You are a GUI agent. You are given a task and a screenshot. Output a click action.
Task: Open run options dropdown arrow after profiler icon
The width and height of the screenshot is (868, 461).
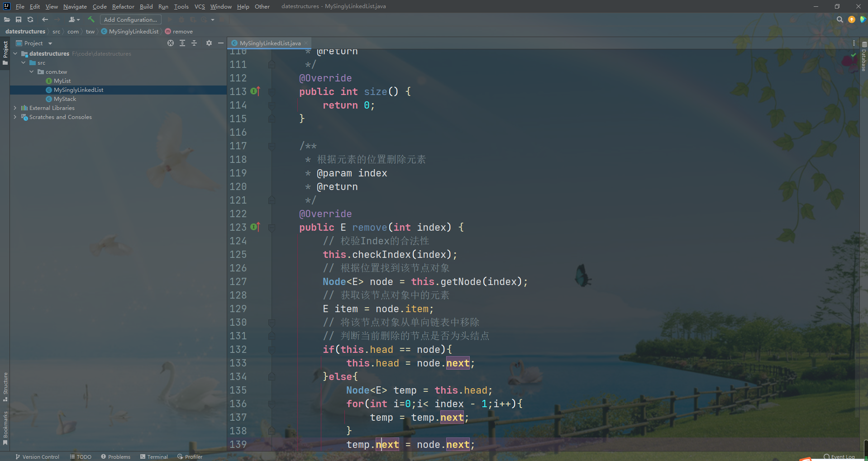[213, 19]
